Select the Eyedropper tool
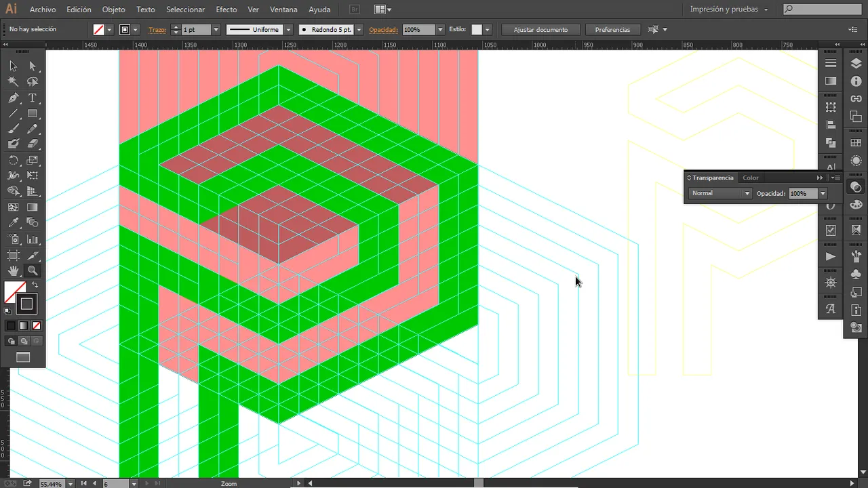Screen dimensions: 868x488 (x=13, y=223)
